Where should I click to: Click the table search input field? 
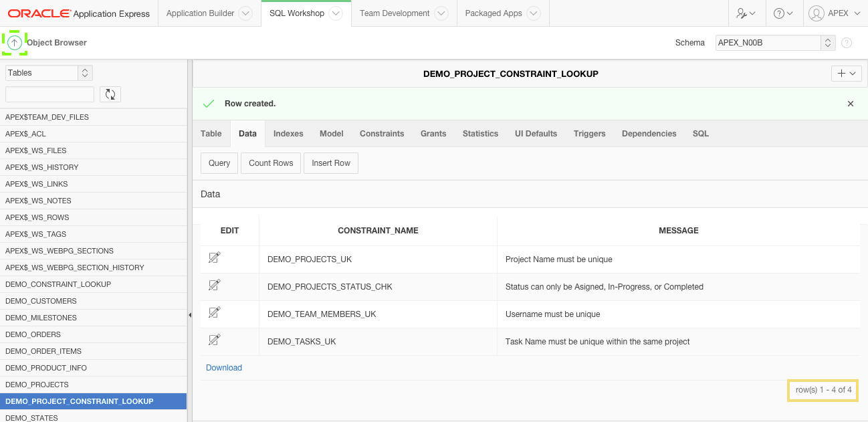tap(49, 94)
